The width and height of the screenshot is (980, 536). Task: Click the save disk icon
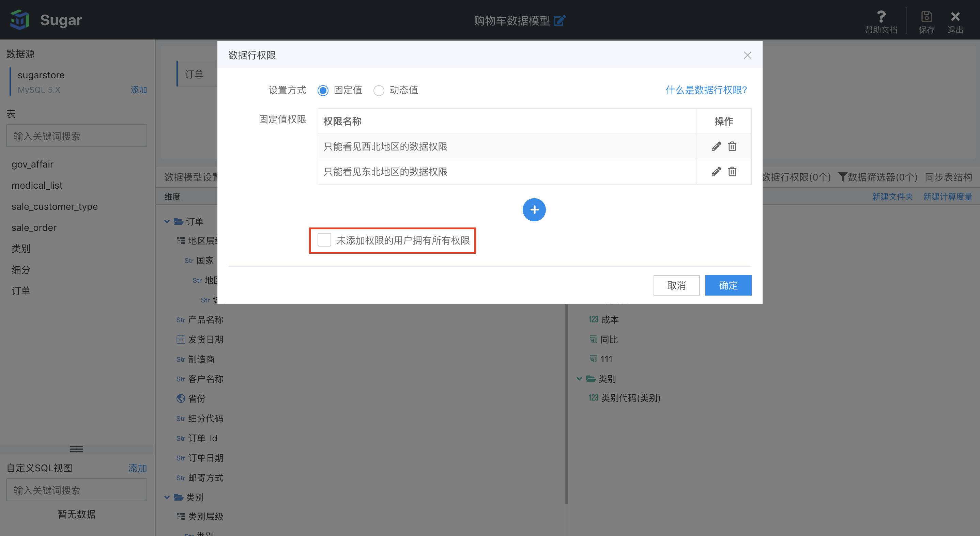[x=927, y=16]
